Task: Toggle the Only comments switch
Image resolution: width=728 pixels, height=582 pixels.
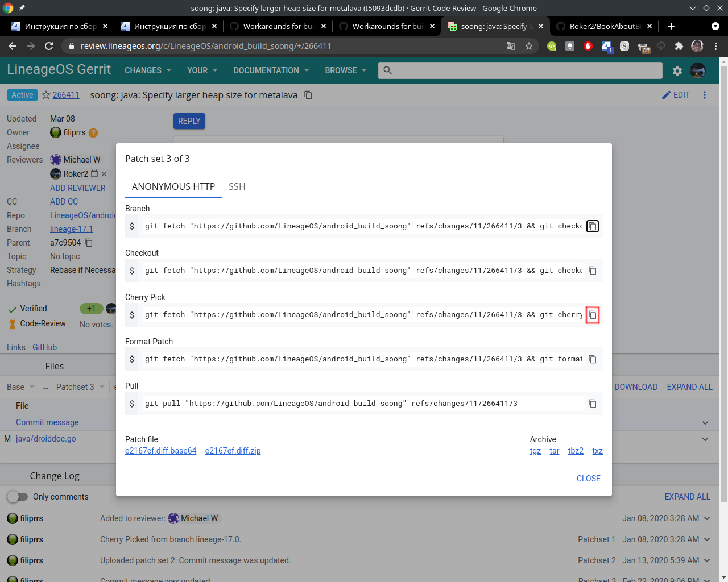Action: click(18, 497)
